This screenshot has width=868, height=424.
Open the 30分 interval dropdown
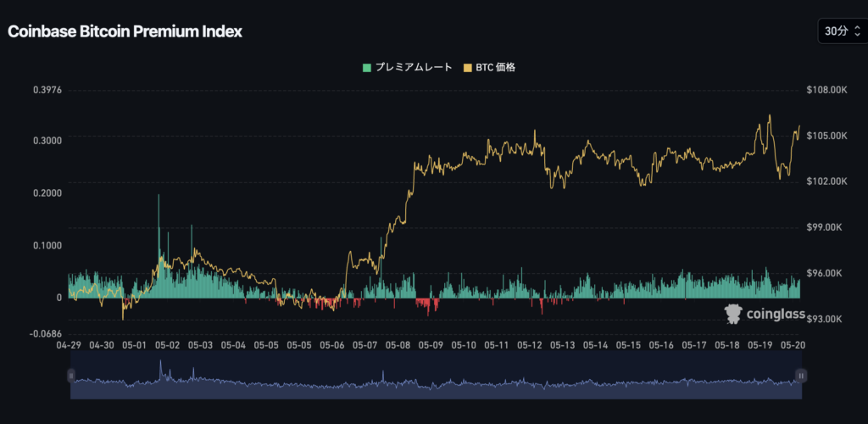pos(843,31)
